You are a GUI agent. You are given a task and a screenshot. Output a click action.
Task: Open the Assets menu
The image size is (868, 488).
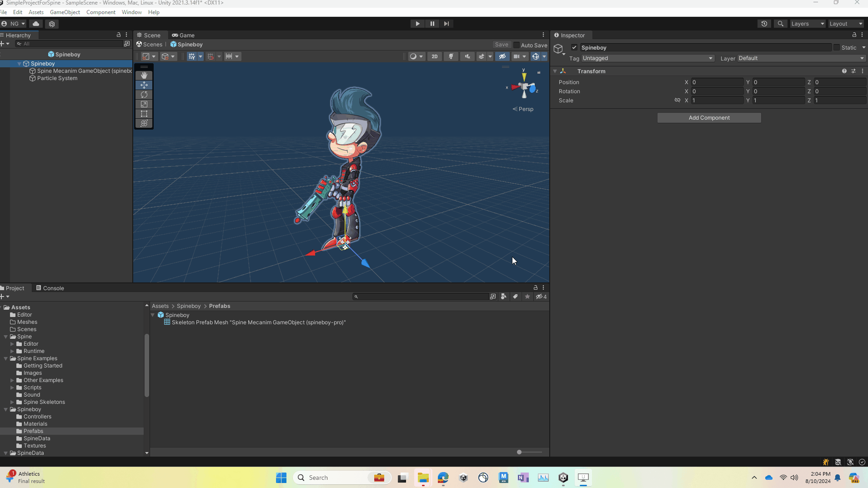(36, 12)
